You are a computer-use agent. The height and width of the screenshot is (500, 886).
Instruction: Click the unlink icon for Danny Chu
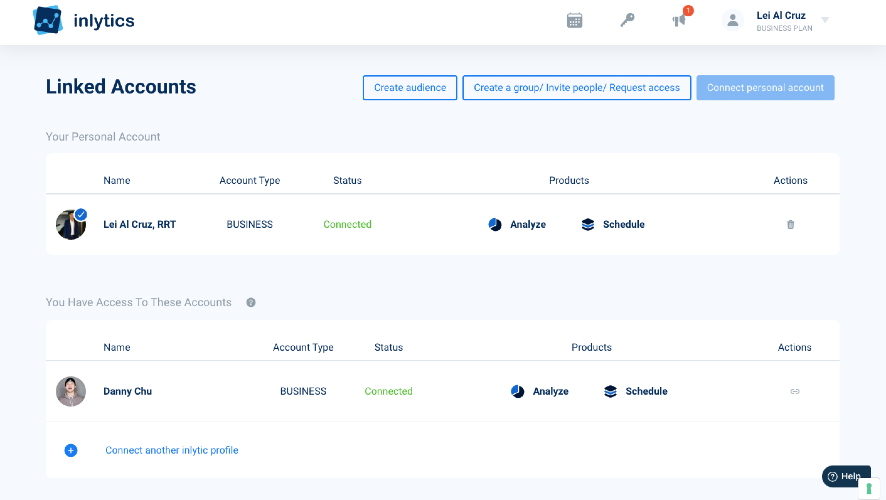point(795,392)
